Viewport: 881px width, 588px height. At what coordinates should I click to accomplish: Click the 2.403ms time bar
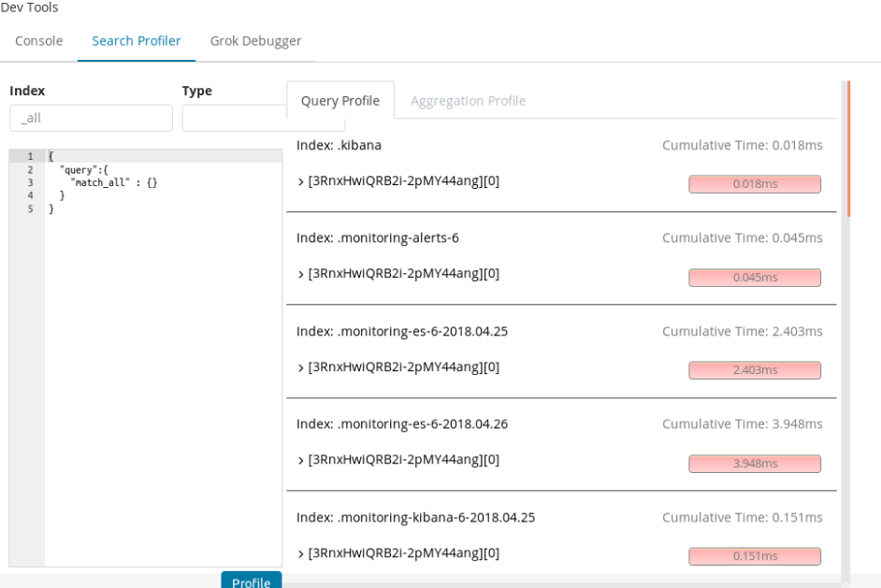755,370
